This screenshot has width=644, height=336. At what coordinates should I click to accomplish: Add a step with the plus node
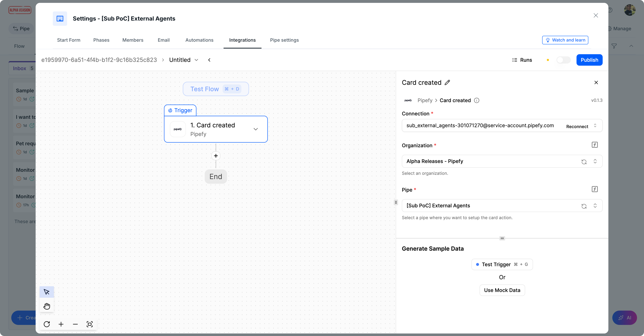pyautogui.click(x=216, y=156)
